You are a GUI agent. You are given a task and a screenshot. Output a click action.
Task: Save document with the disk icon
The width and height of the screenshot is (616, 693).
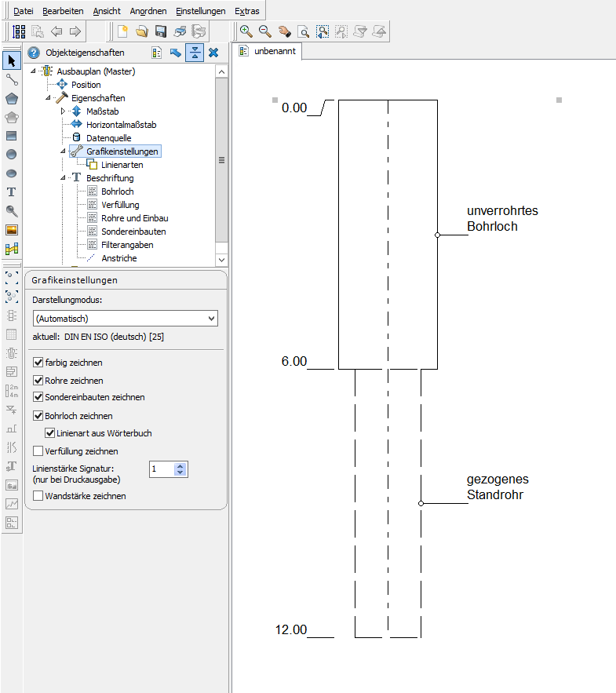[160, 31]
